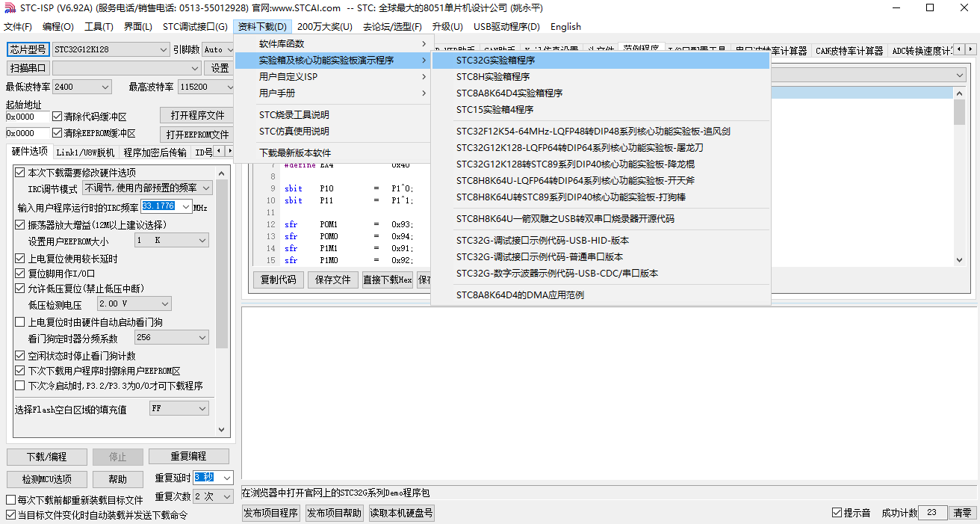Click 下载最新版本软件 menu entry
Screen dimensions: 980x524
click(x=332, y=152)
